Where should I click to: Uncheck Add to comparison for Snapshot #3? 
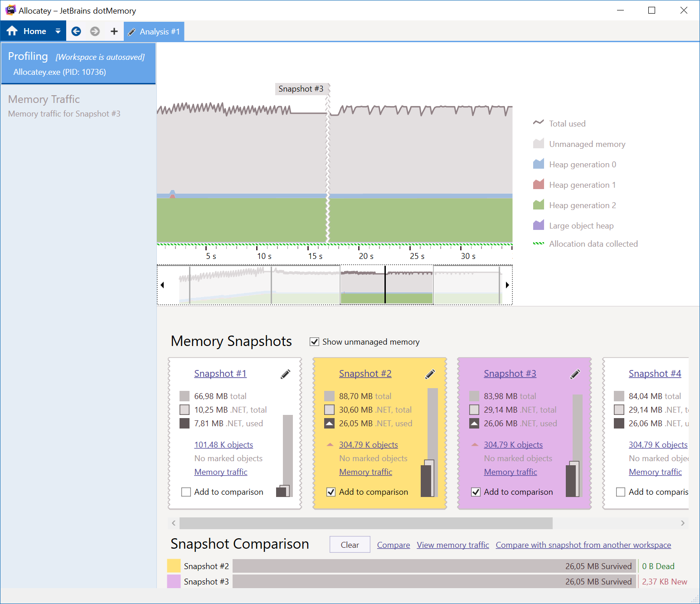(476, 492)
